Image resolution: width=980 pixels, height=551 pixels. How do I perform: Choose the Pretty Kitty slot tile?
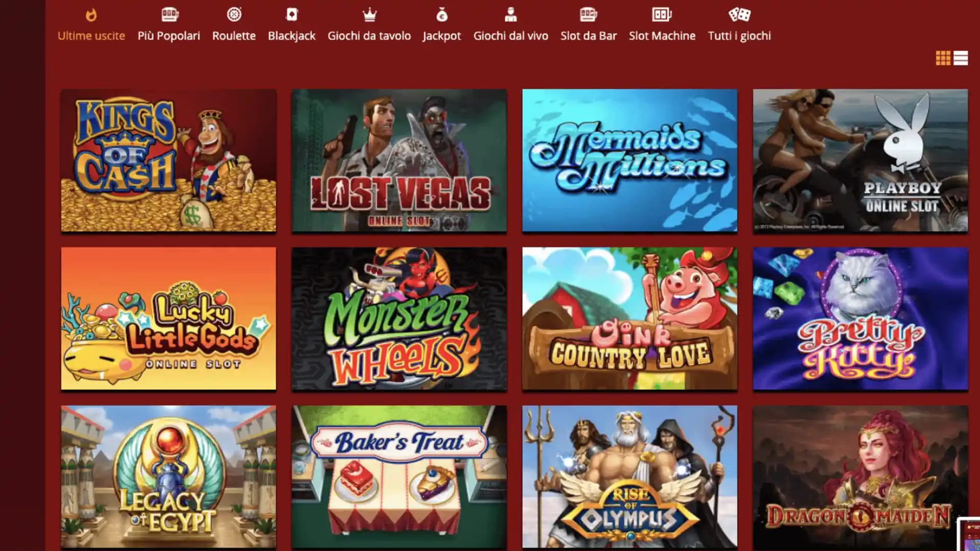(x=860, y=319)
